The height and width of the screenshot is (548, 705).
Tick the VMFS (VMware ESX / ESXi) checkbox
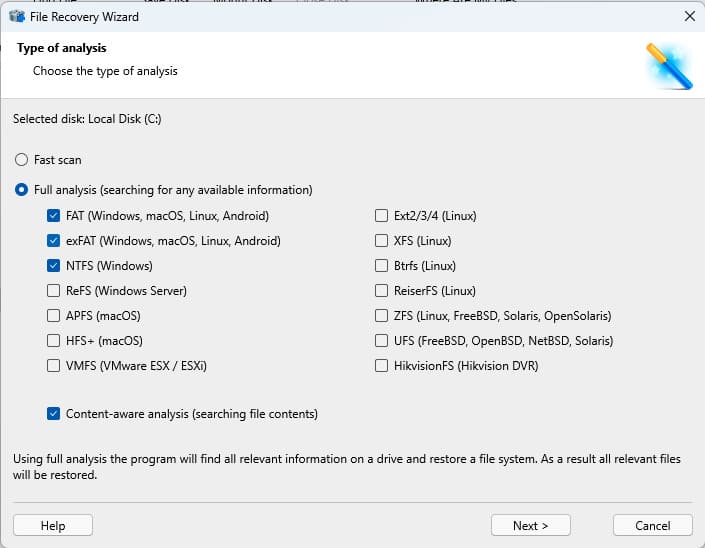[53, 366]
